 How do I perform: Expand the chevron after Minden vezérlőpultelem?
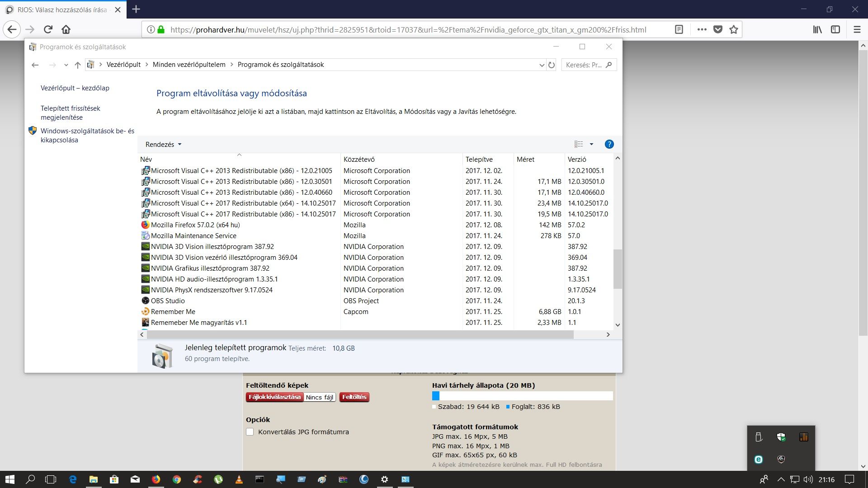(232, 65)
